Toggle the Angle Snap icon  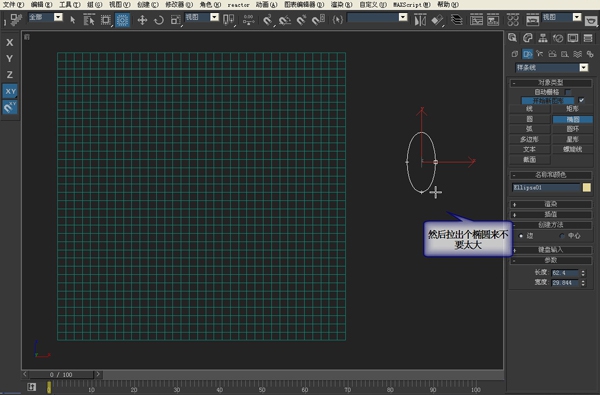coord(285,20)
